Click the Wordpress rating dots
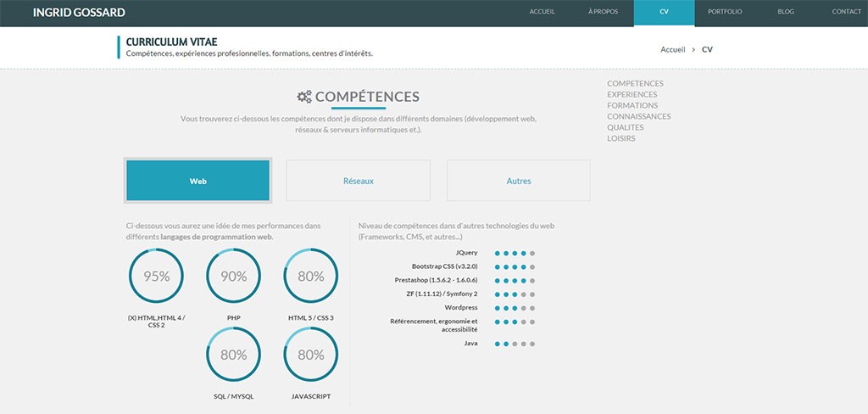The image size is (868, 414). click(x=515, y=308)
